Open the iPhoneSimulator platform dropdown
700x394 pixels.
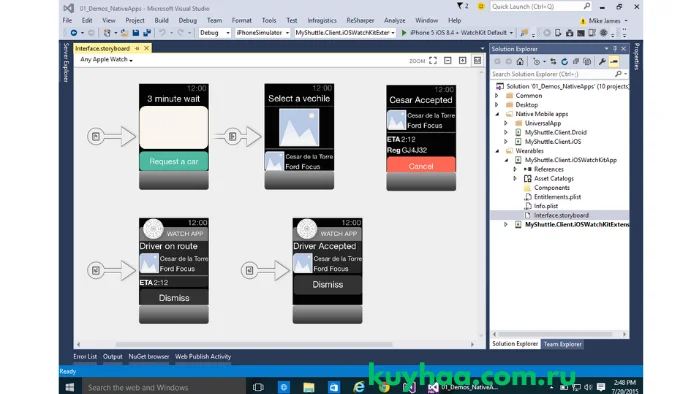pos(262,33)
